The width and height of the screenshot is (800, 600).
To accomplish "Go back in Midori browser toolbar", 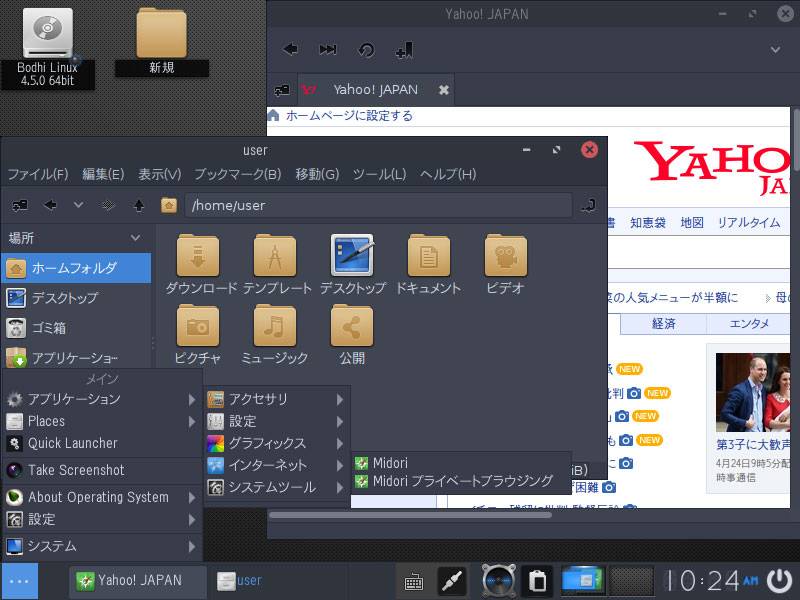I will point(290,49).
